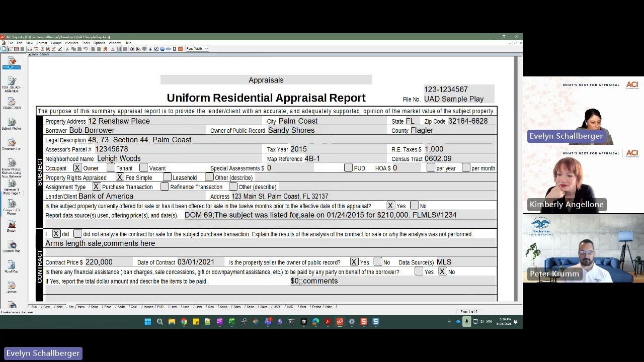Click the Neighborhood Name field
Image resolution: width=644 pixels, height=362 pixels.
[181, 158]
